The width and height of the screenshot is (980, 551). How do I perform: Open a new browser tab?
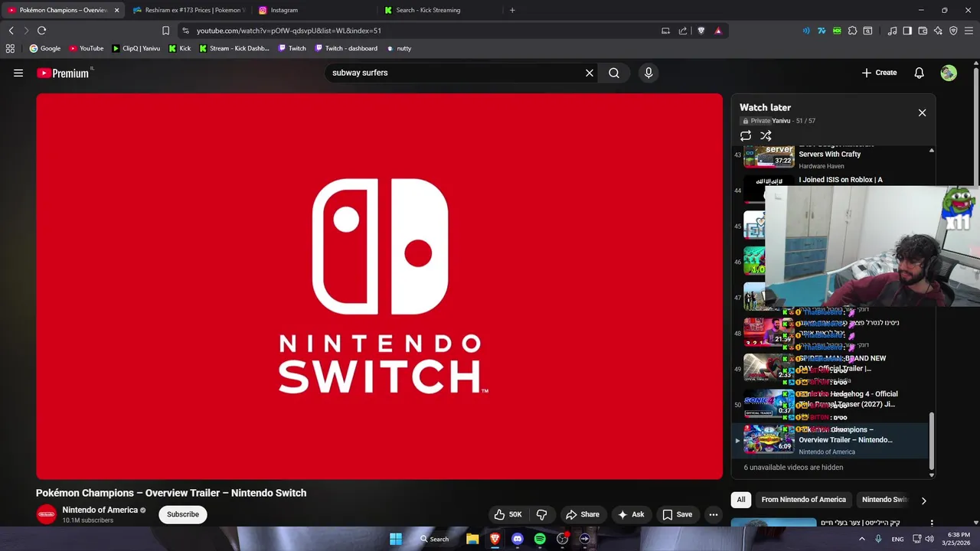coord(512,10)
